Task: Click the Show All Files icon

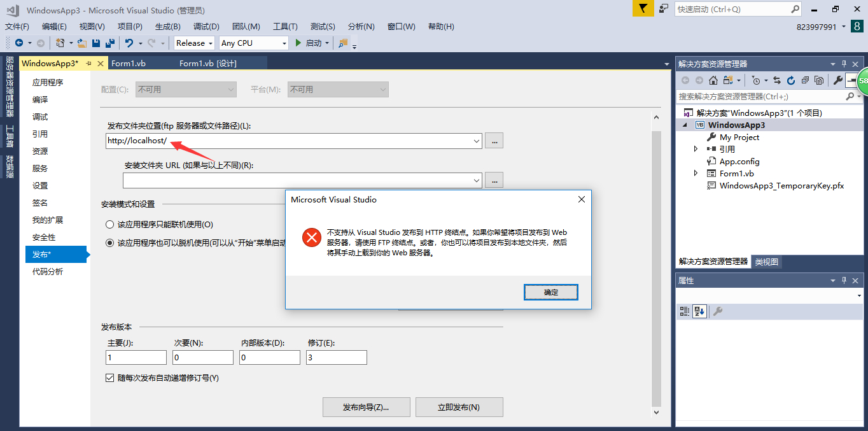Action: pos(819,80)
